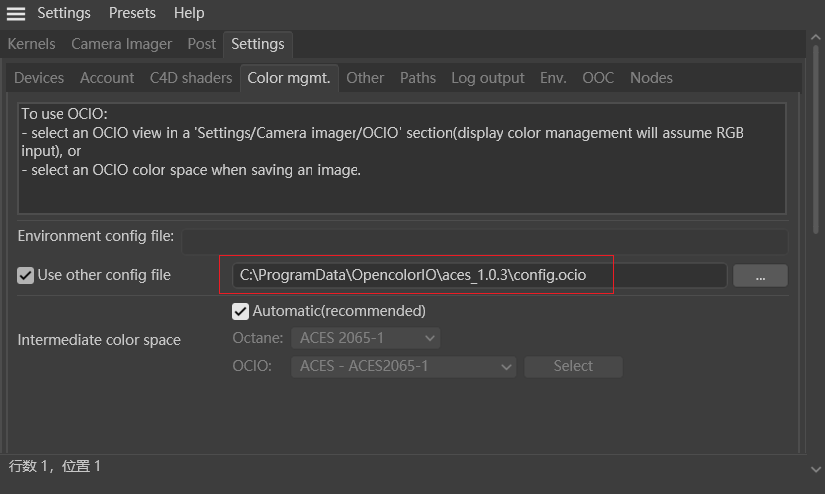The height and width of the screenshot is (494, 825).
Task: Click the browse button with three dots
Action: pyautogui.click(x=760, y=276)
